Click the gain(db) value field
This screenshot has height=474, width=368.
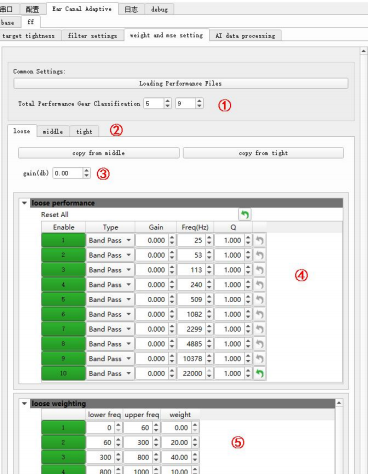coord(68,173)
